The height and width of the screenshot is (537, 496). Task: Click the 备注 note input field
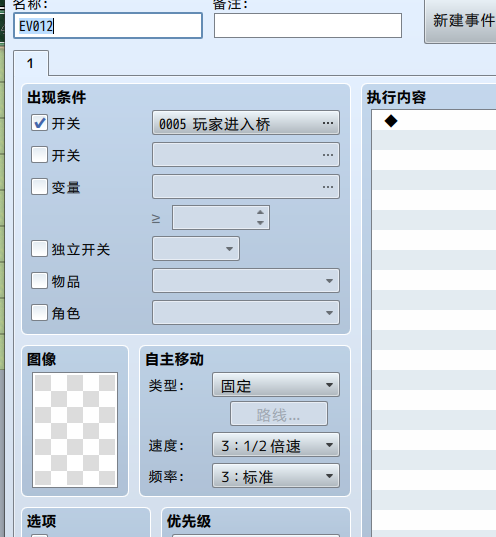click(308, 26)
